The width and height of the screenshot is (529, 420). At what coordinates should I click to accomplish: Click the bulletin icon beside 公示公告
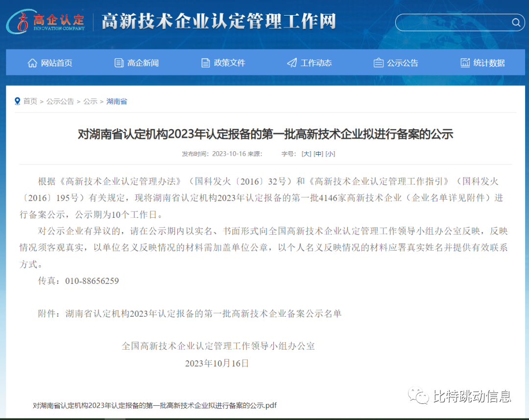coord(378,62)
